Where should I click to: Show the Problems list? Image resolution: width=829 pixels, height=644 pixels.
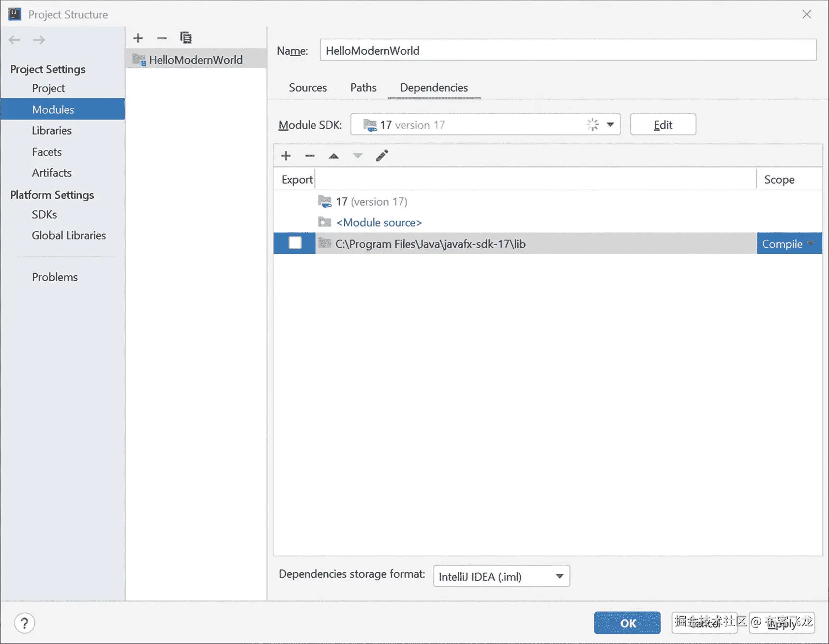coord(55,277)
